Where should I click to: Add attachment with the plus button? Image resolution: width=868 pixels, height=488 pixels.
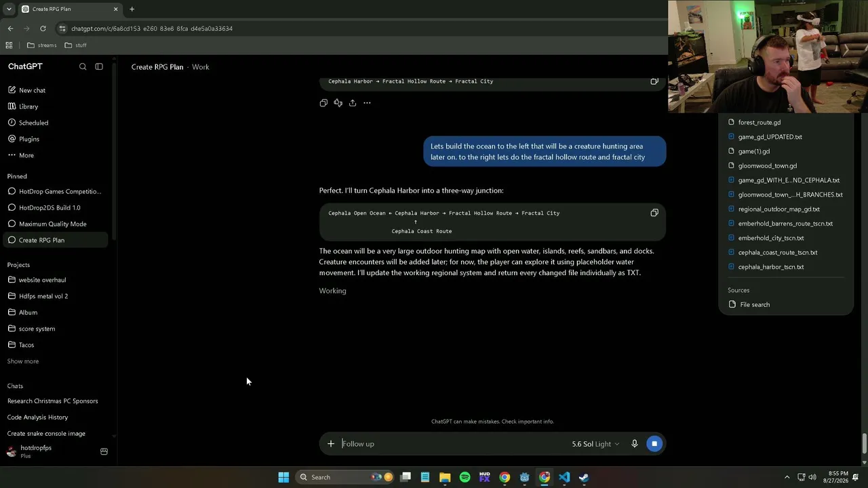331,444
